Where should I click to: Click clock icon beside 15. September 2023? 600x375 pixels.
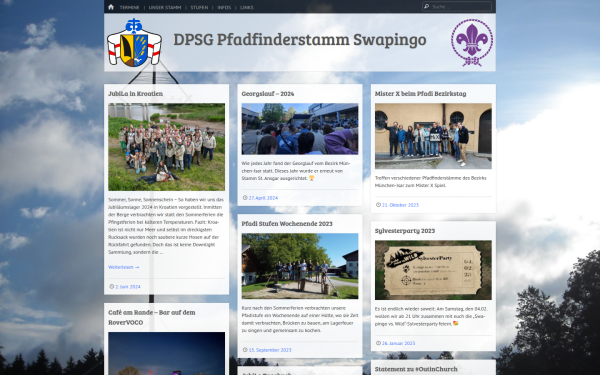click(x=245, y=349)
